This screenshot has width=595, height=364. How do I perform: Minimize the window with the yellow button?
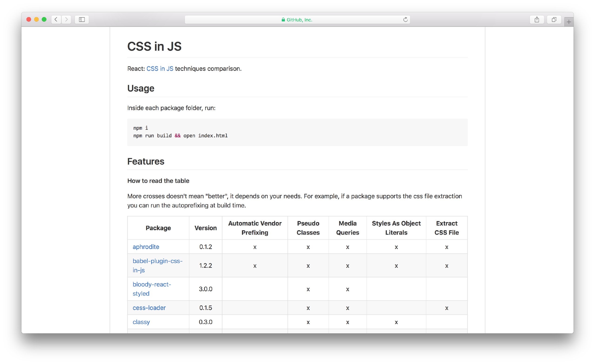(36, 19)
